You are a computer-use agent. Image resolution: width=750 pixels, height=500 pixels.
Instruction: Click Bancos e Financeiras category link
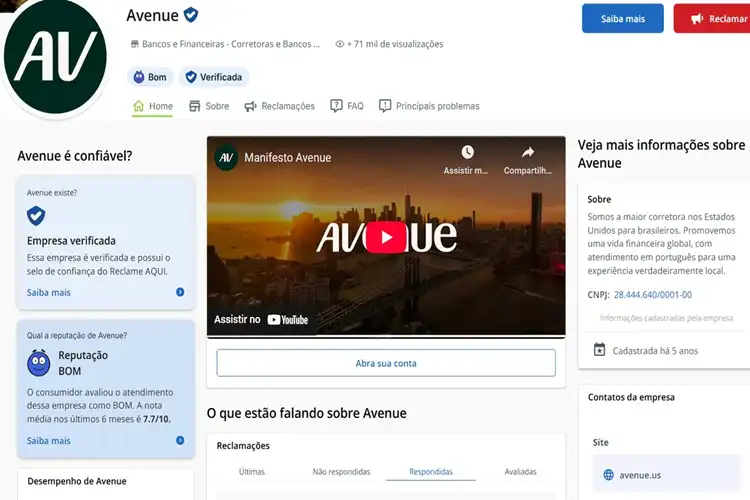pos(231,44)
